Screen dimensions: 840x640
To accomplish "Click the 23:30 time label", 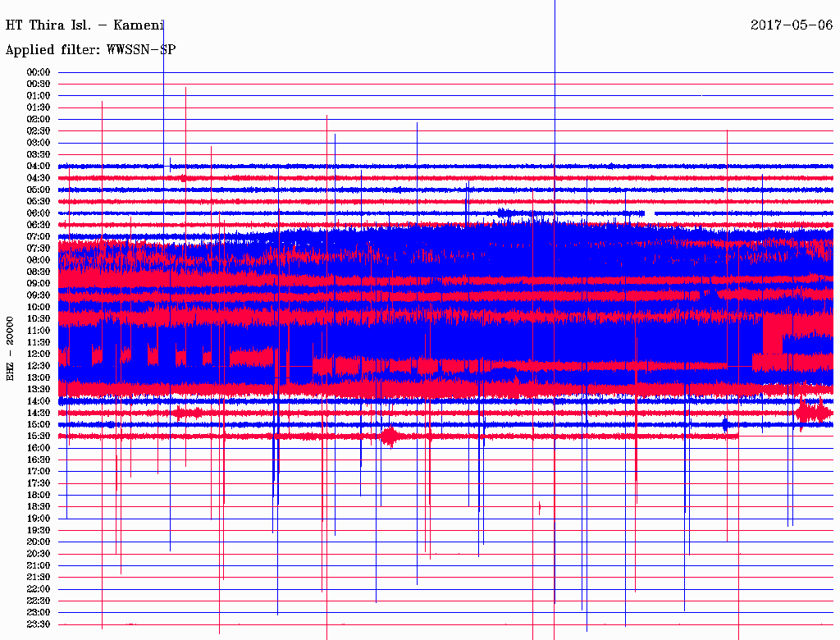I will point(39,624).
